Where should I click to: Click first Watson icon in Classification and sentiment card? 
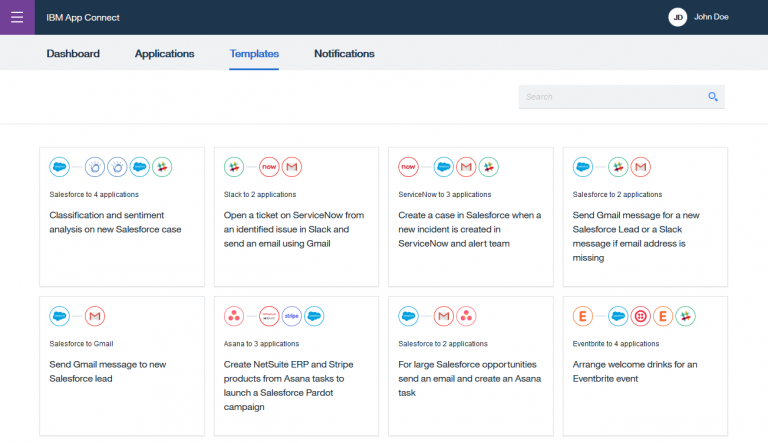(95, 167)
